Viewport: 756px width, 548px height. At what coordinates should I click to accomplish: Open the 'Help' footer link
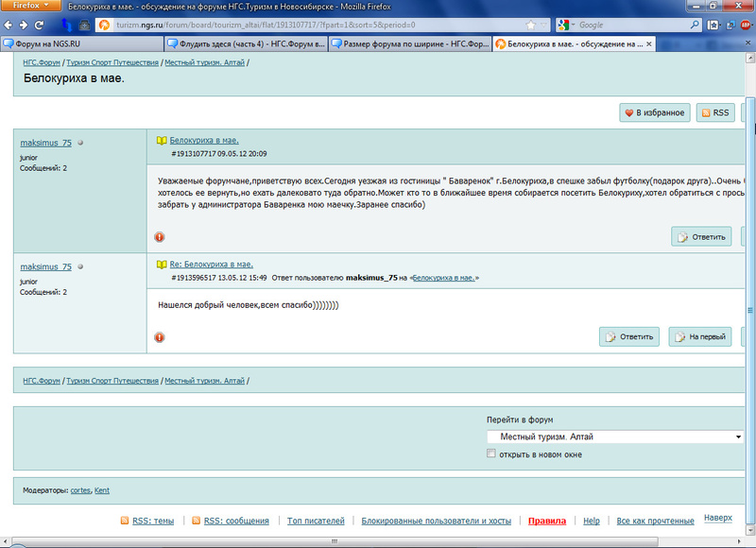(x=592, y=521)
